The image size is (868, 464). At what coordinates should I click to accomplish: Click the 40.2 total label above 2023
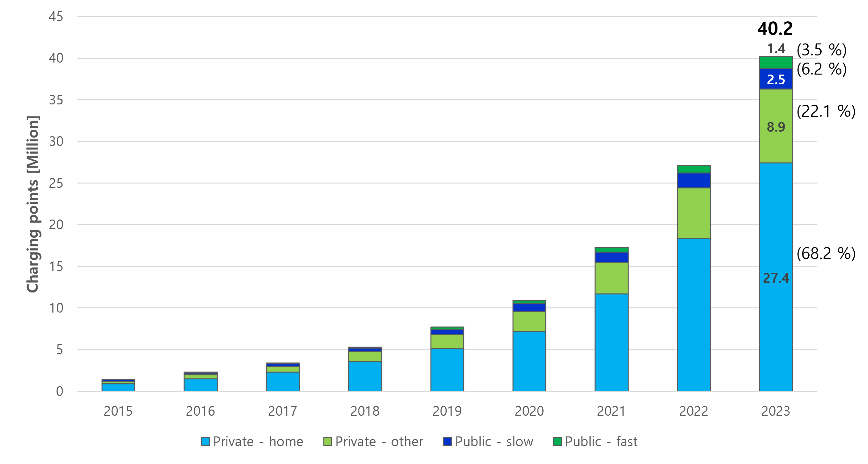775,29
